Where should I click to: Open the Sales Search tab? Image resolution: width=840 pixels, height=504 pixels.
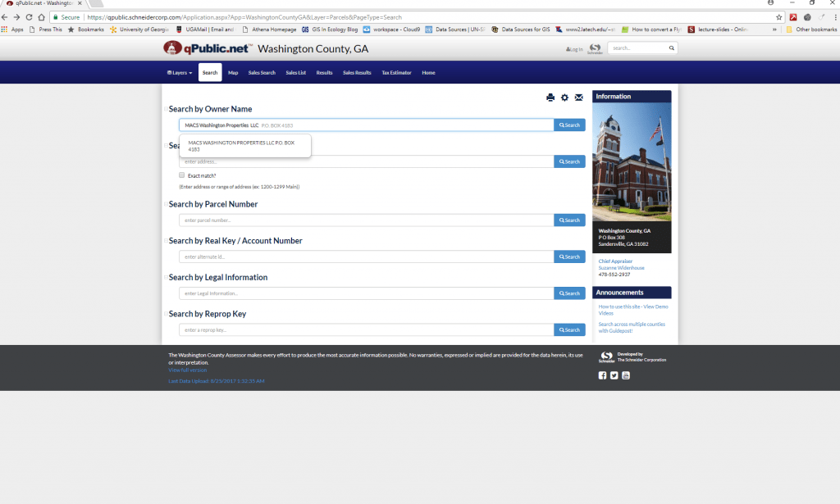pos(262,73)
